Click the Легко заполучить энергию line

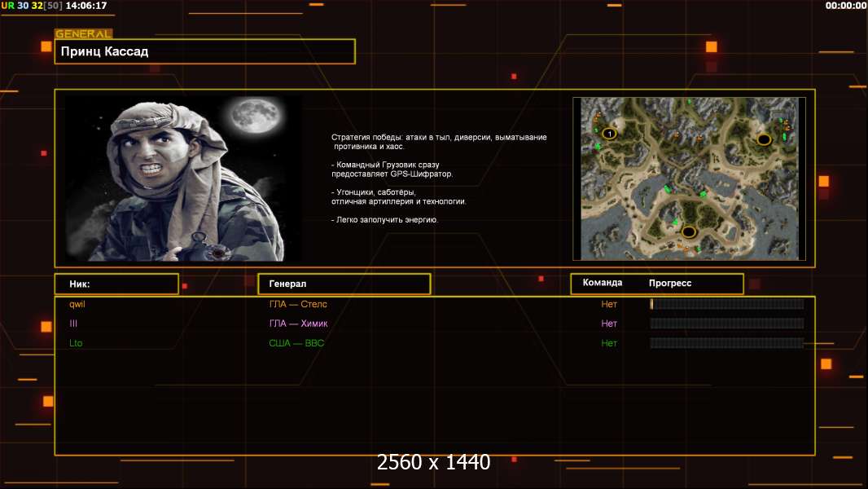pos(384,220)
